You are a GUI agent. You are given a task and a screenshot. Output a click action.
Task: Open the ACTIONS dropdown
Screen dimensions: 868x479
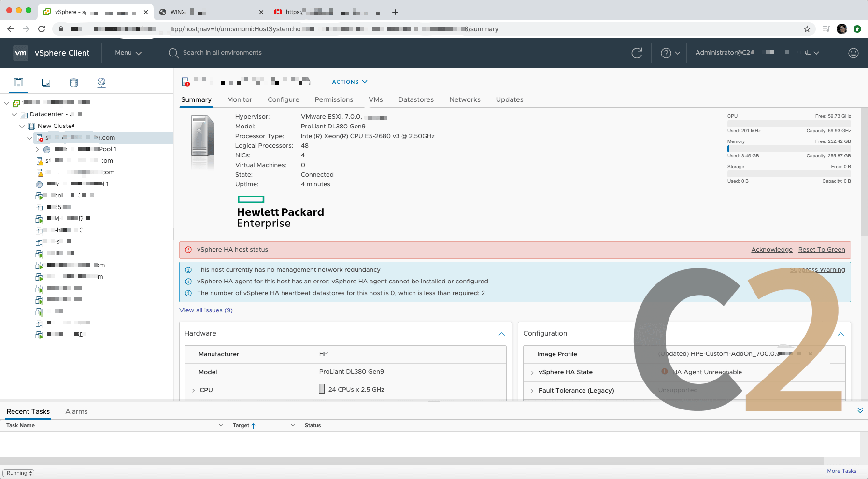(x=349, y=82)
